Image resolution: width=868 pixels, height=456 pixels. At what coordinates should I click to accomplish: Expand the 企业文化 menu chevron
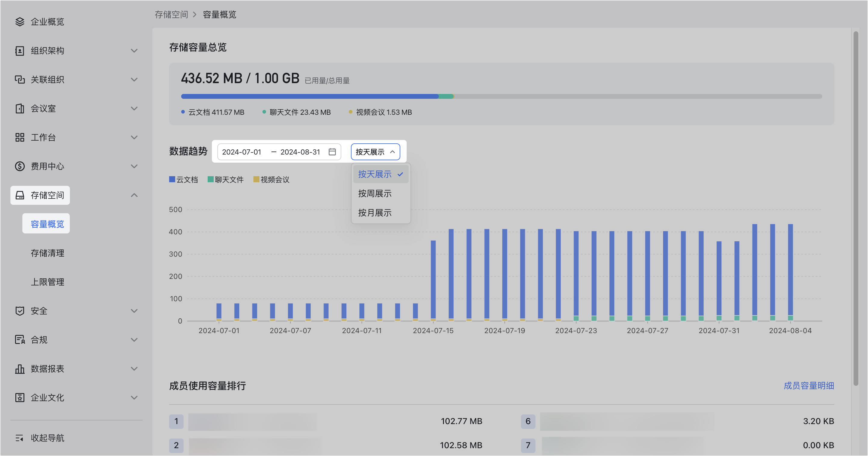(134, 398)
